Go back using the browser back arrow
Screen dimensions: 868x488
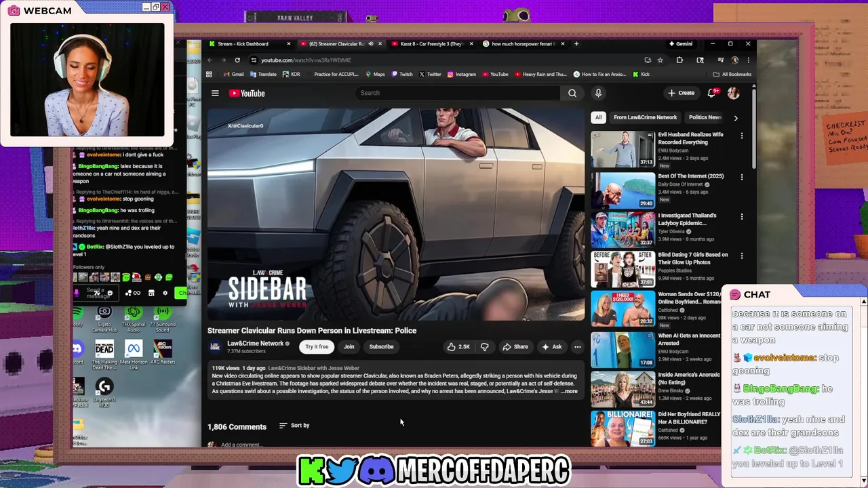point(210,60)
